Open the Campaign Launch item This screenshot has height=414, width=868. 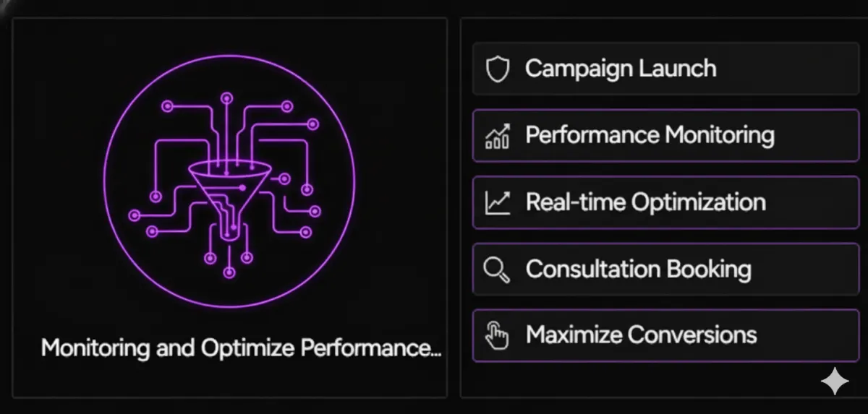click(665, 69)
